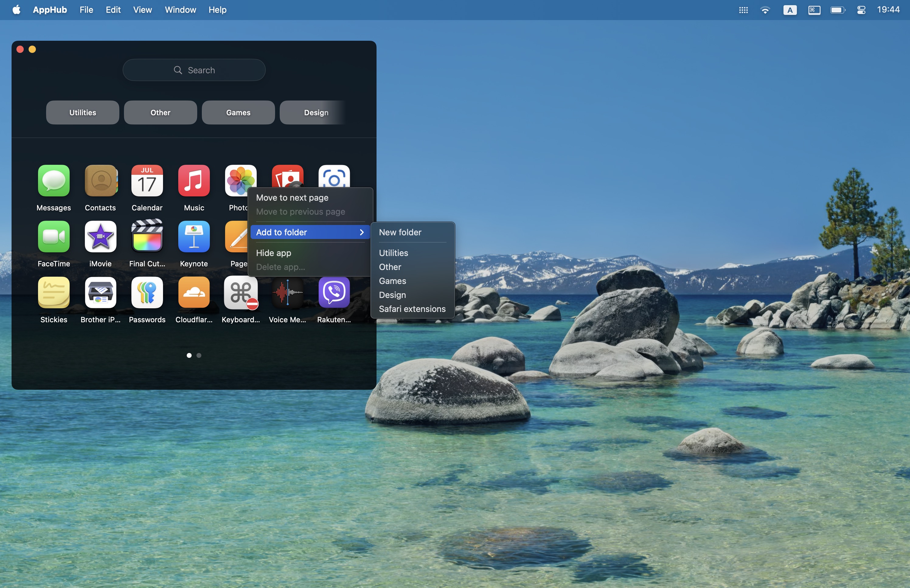Switch to second page dot
Image resolution: width=910 pixels, height=588 pixels.
tap(199, 355)
